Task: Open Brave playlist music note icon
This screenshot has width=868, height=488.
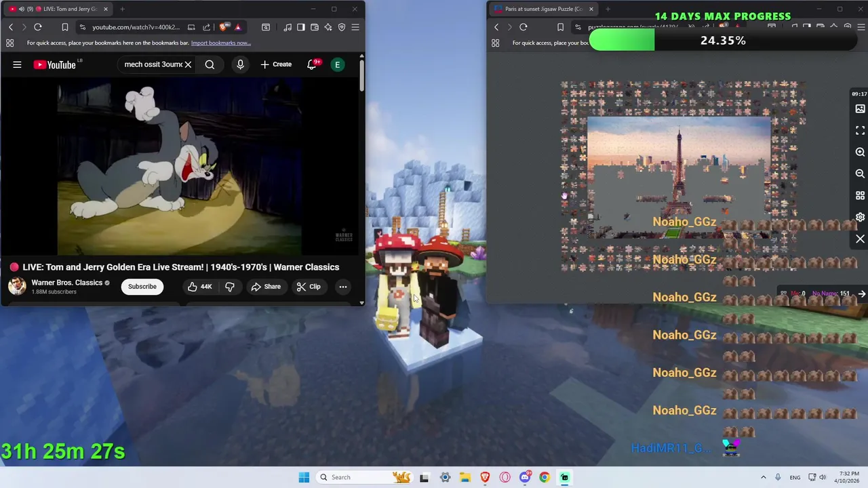Action: pos(288,27)
